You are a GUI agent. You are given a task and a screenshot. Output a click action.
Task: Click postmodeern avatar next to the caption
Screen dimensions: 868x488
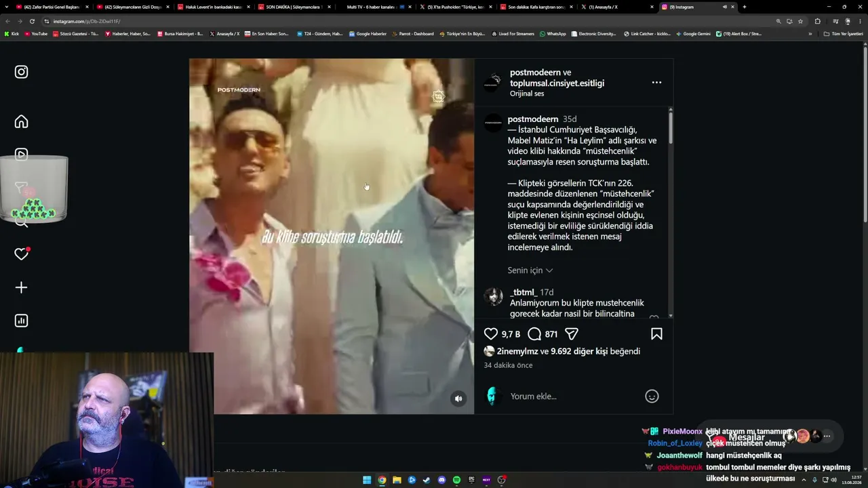tap(493, 123)
